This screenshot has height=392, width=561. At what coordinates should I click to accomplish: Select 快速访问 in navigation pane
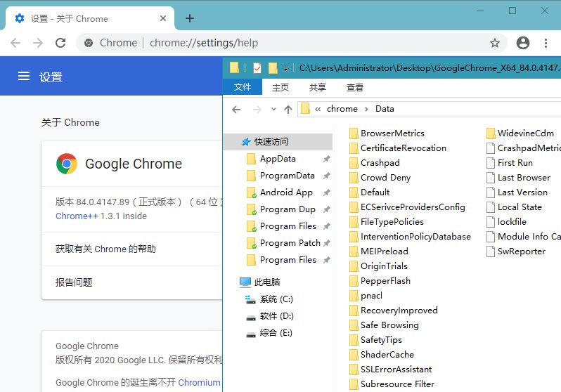(278, 142)
